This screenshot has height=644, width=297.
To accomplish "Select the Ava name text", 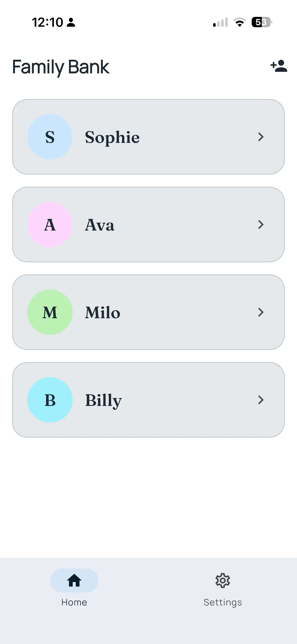I will 100,225.
